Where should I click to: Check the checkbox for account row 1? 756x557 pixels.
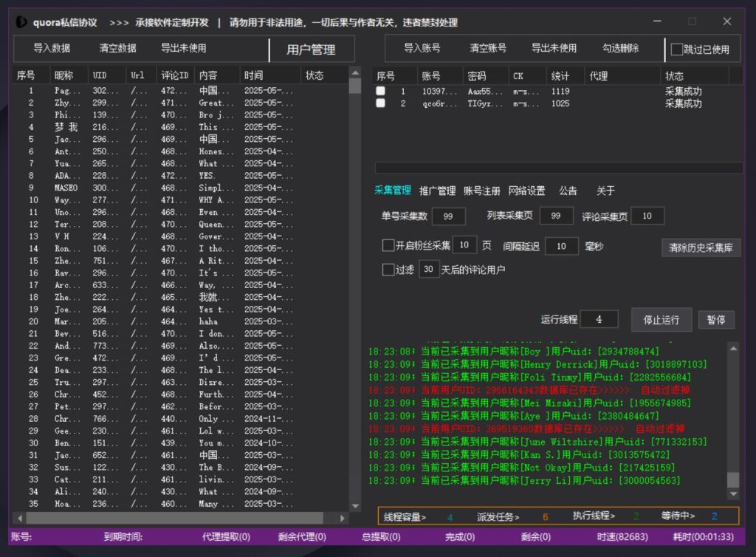380,92
